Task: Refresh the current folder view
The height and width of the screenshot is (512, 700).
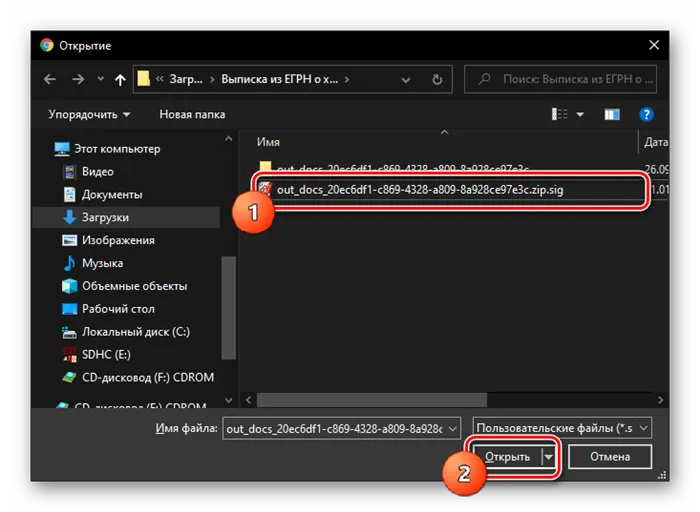Action: (x=437, y=79)
